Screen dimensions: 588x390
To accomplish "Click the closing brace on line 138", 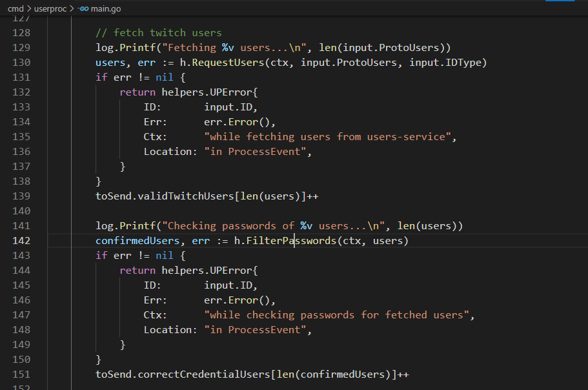I will pos(98,181).
